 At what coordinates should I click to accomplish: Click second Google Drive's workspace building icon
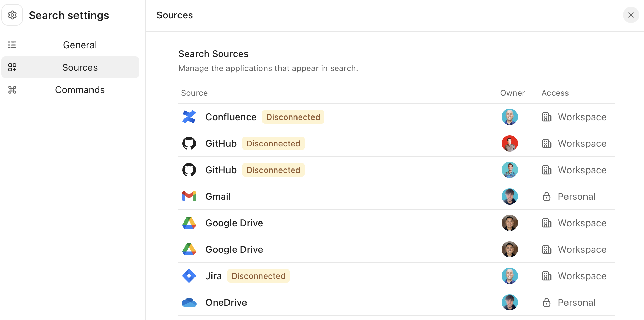pos(547,249)
